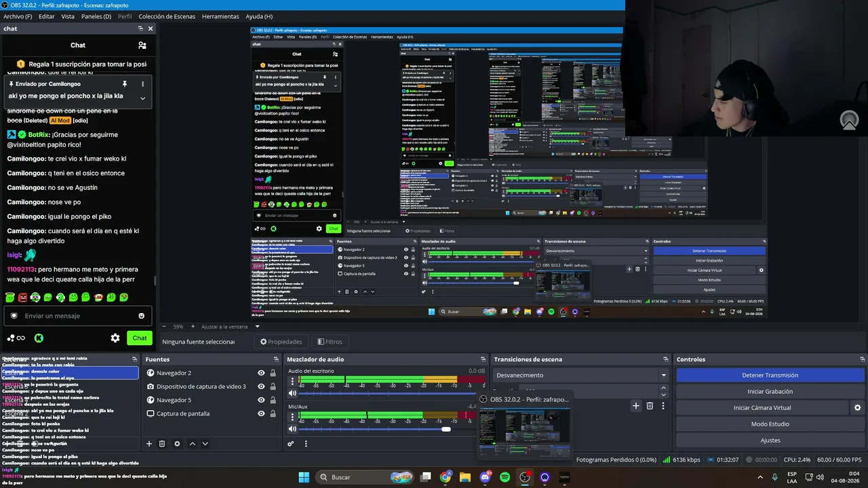
Task: Add a new source with plus button
Action: pyautogui.click(x=149, y=444)
